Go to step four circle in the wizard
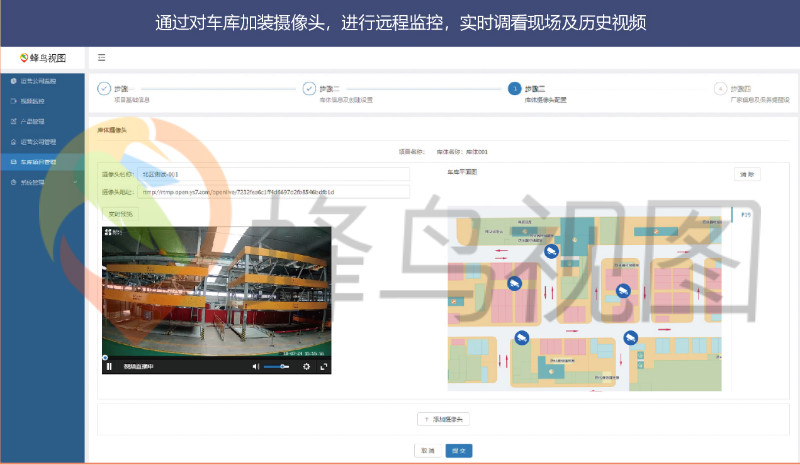Screen dimensions: 800x465 tap(720, 88)
